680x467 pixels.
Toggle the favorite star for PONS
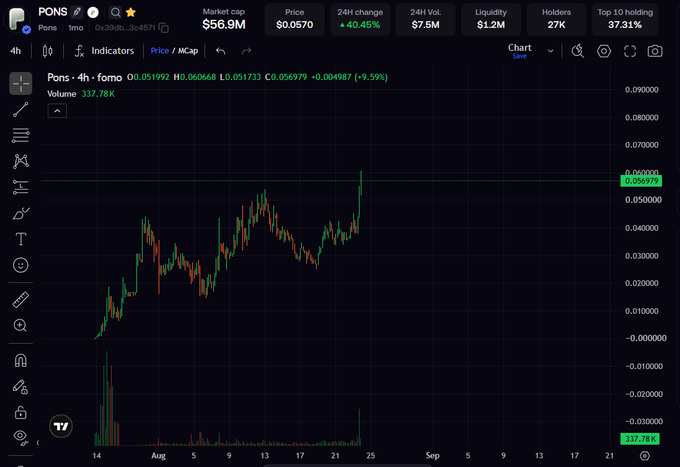[x=131, y=13]
